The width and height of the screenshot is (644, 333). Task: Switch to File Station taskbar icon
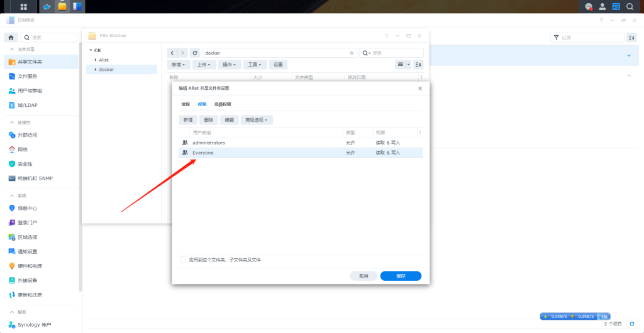coord(62,6)
